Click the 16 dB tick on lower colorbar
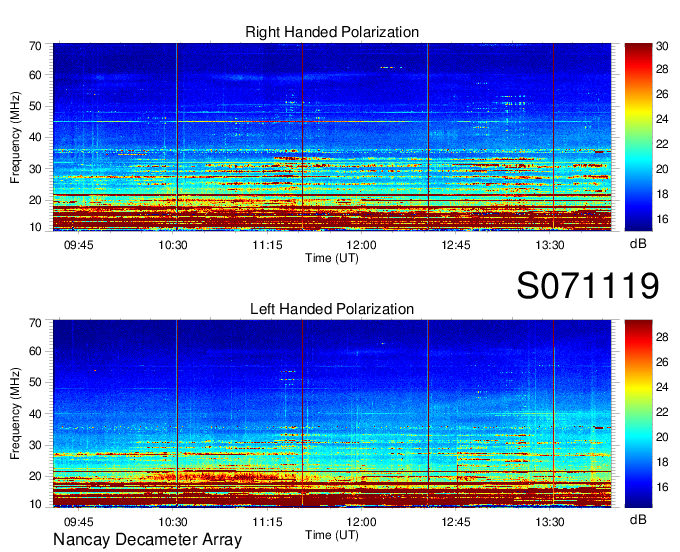 point(662,487)
